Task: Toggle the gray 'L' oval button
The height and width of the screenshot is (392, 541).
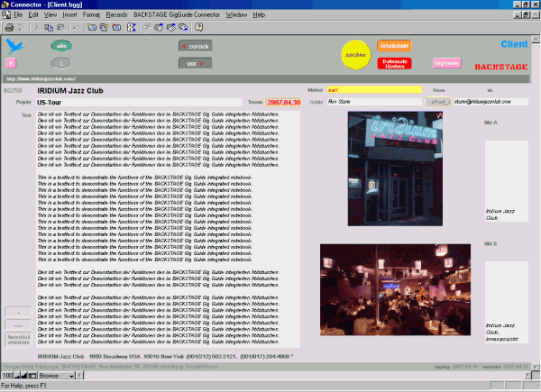Action: click(61, 62)
